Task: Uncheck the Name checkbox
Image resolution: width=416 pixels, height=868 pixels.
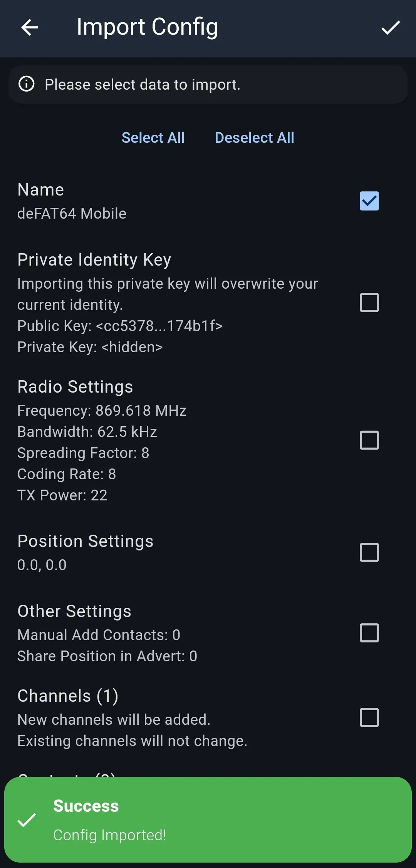Action: (369, 201)
